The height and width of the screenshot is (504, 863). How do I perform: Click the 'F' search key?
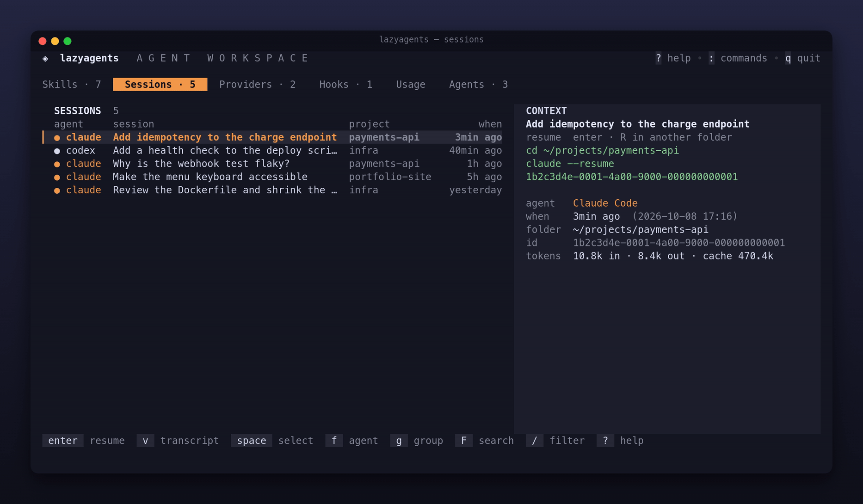point(463,441)
